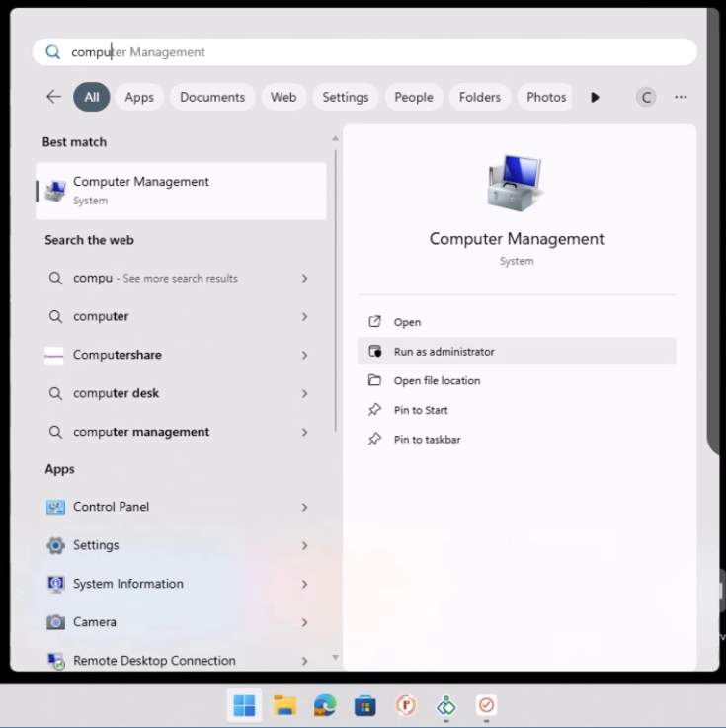Screen dimensions: 726x728
Task: Expand the Computershare web suggestion chevron
Action: point(304,355)
